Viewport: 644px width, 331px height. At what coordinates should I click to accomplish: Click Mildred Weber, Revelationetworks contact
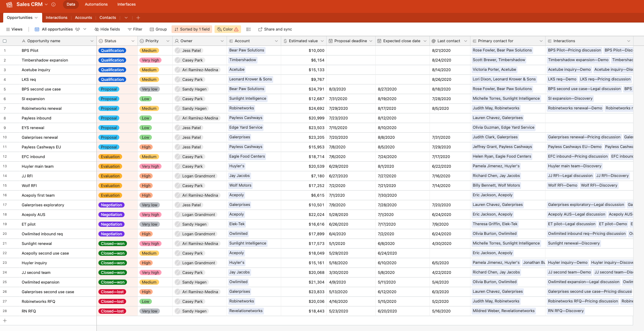tap(503, 311)
